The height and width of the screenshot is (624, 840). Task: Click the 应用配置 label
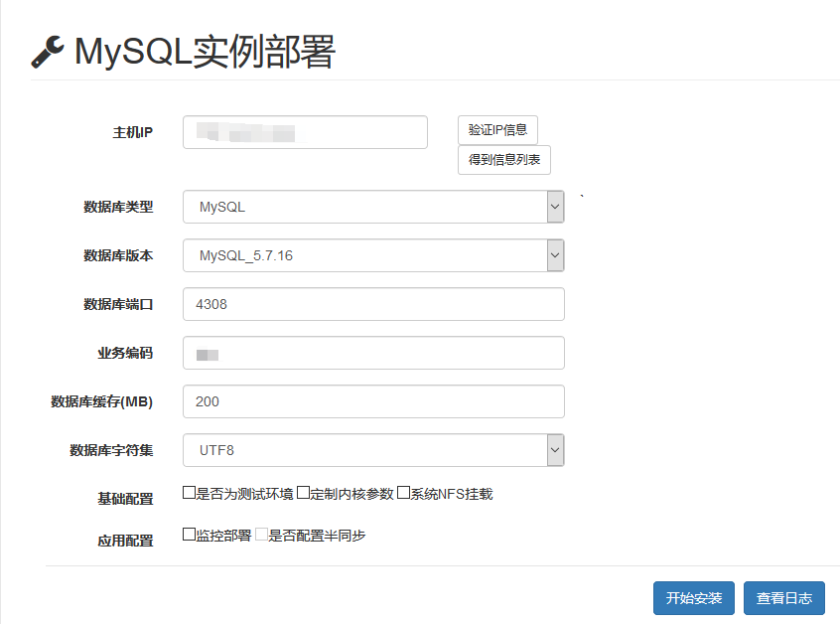(x=125, y=541)
